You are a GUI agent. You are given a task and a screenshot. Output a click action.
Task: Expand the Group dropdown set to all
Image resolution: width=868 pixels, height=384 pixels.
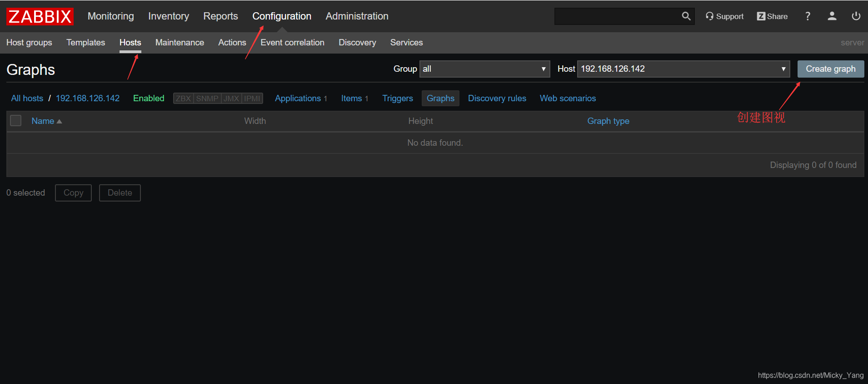pos(484,69)
